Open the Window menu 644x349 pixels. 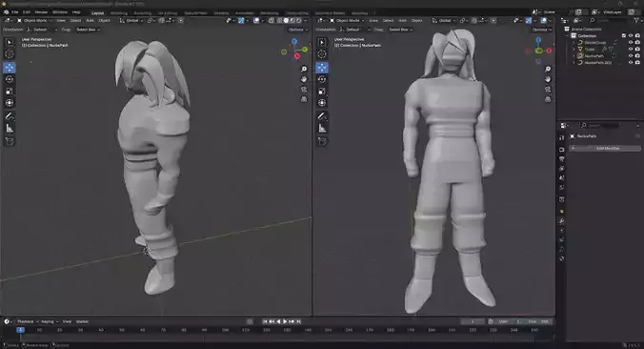point(60,12)
